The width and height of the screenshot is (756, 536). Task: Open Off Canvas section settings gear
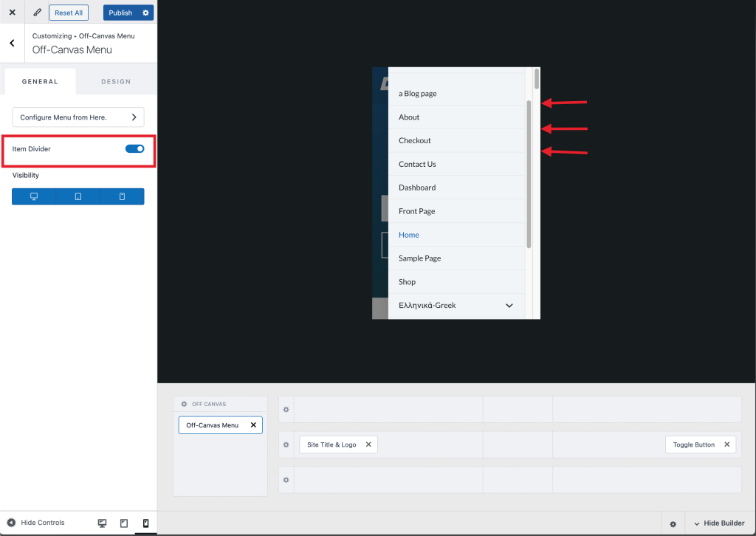pyautogui.click(x=184, y=404)
